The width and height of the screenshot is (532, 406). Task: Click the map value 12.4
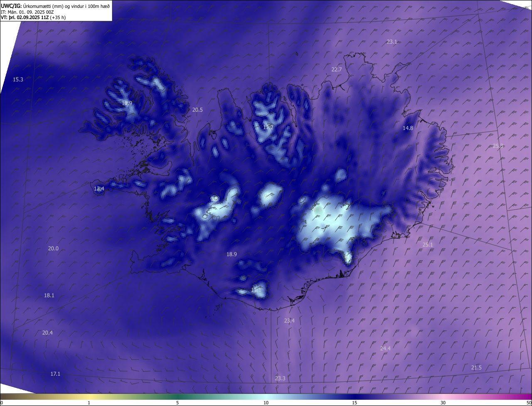coord(99,188)
